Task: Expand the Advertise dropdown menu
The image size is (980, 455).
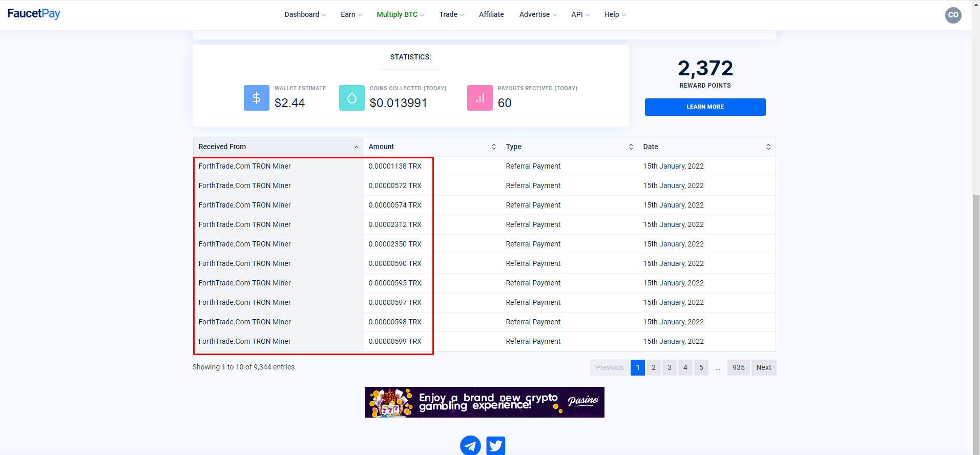Action: tap(538, 14)
